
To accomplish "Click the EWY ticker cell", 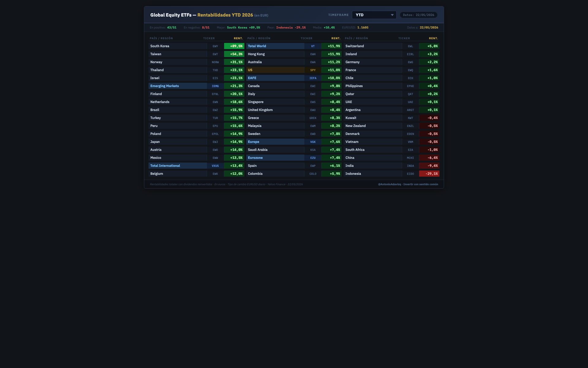I will coord(215,46).
